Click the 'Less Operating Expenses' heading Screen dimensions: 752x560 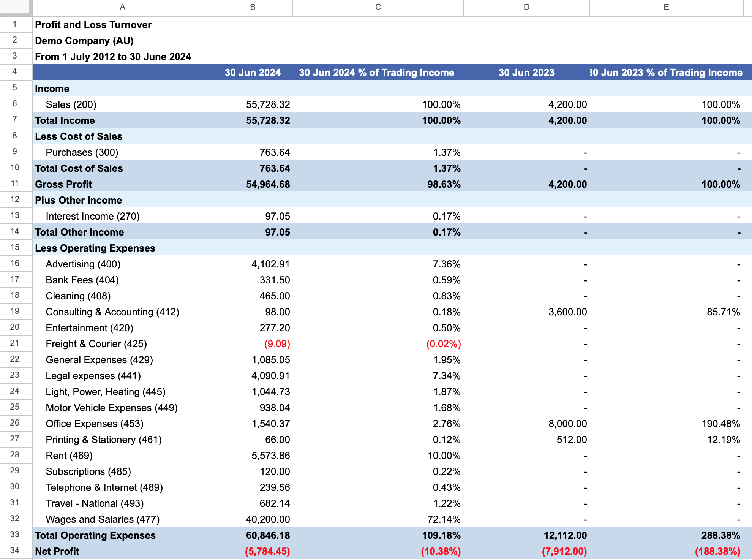95,248
